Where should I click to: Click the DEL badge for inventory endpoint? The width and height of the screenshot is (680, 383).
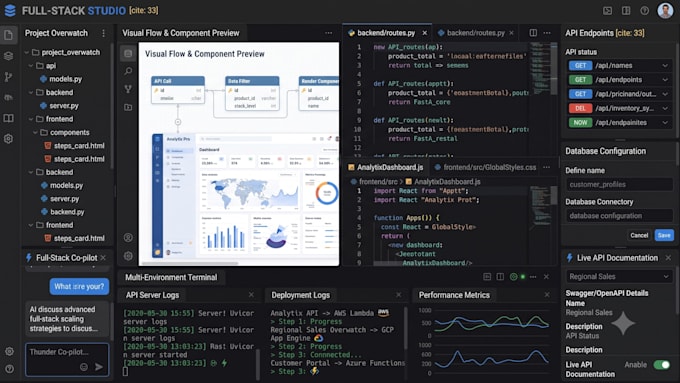580,108
